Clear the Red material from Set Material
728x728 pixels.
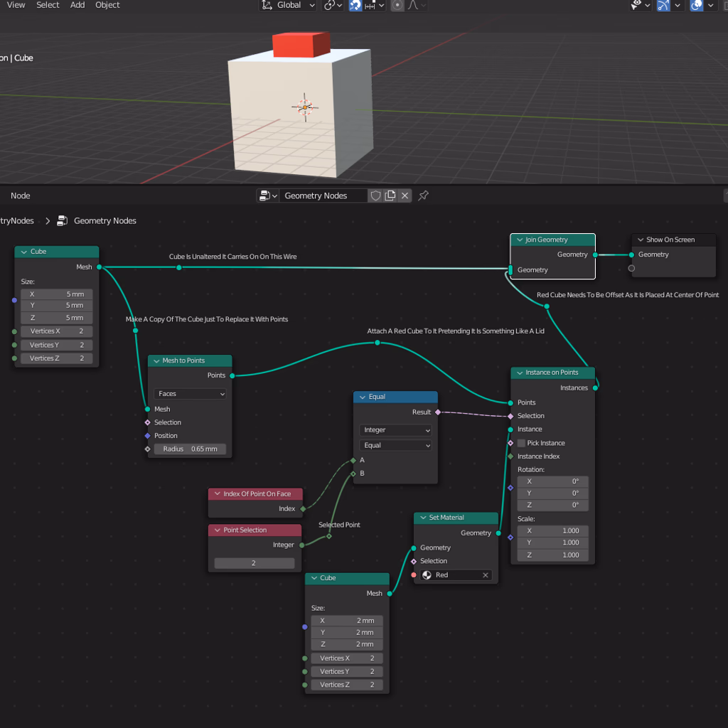486,575
